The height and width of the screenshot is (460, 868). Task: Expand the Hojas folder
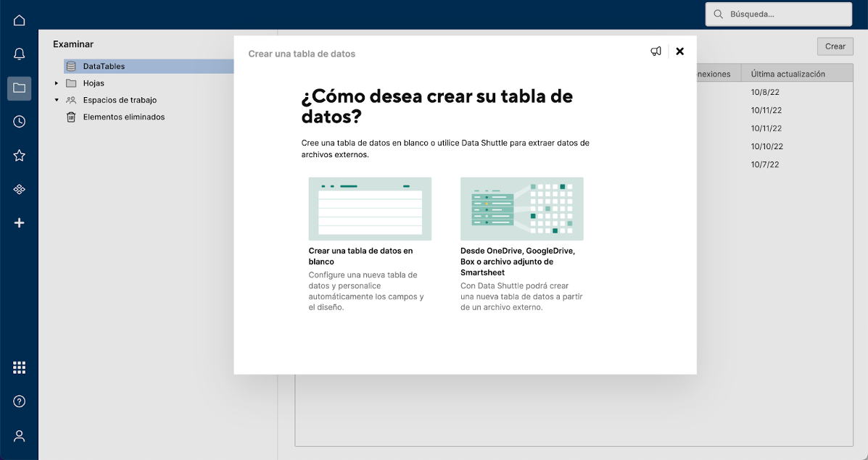tap(57, 83)
